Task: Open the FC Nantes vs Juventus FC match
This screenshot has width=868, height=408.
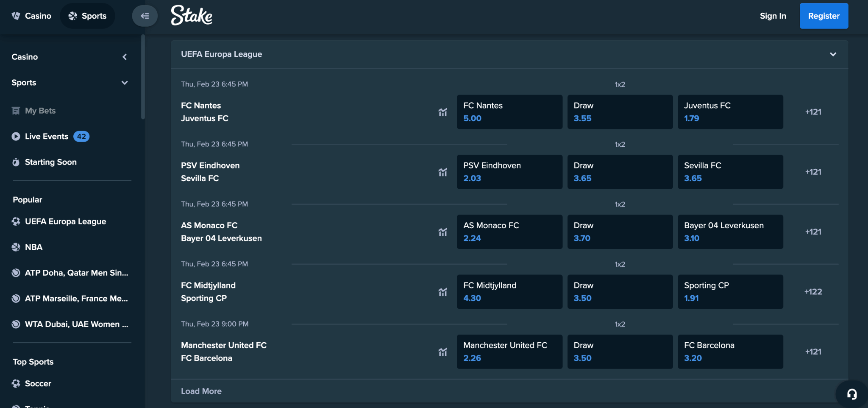Action: [205, 112]
